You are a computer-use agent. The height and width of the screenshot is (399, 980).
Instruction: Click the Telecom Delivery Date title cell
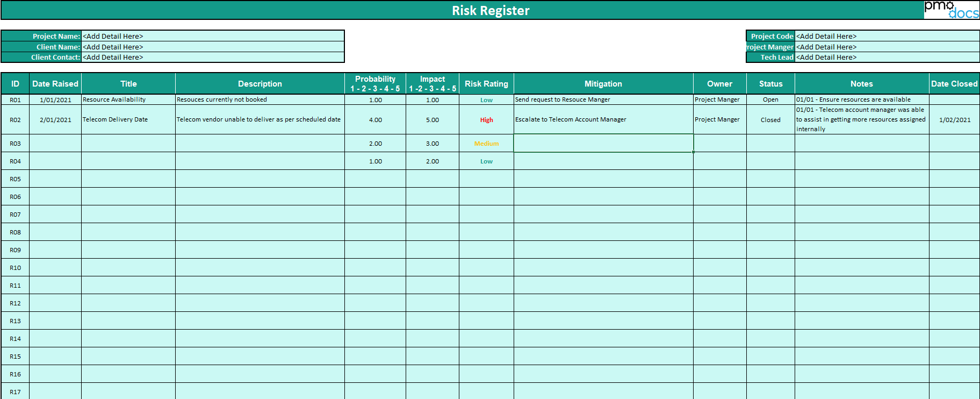(x=128, y=119)
